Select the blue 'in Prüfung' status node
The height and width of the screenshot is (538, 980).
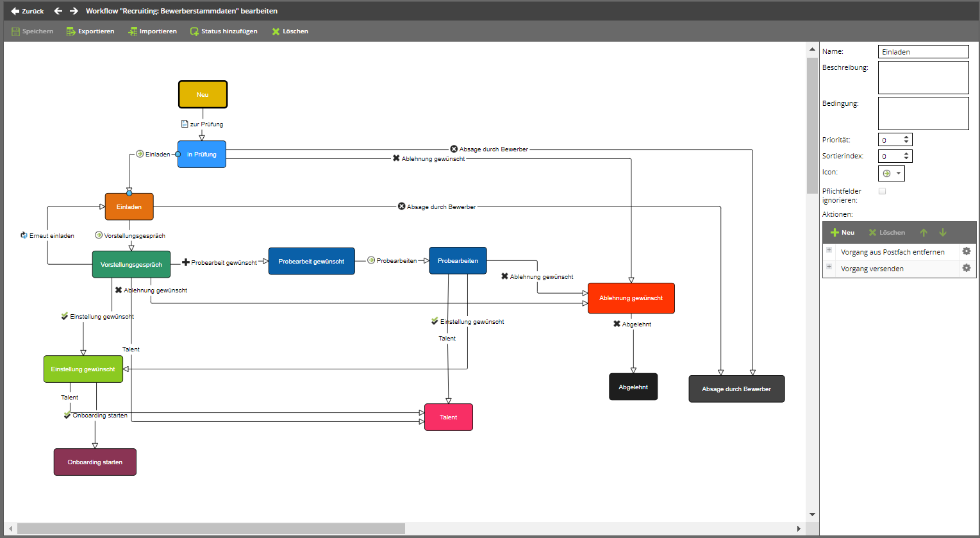[x=202, y=155]
